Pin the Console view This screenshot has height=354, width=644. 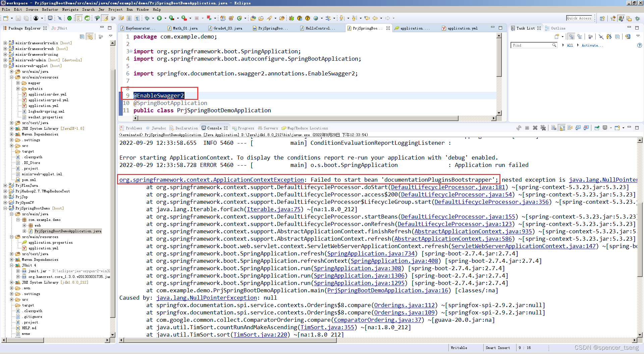(x=597, y=128)
